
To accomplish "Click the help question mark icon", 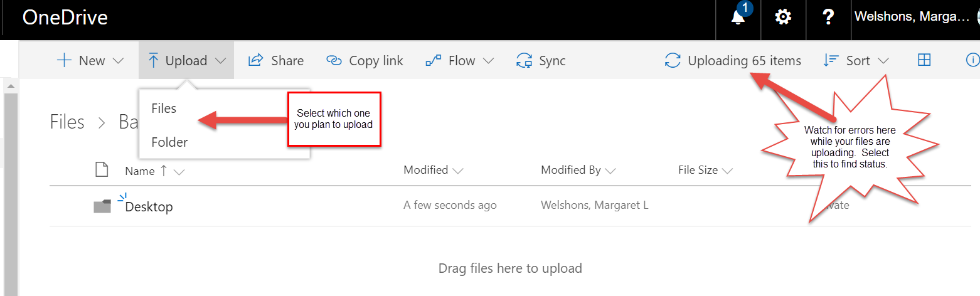I will pos(828,18).
